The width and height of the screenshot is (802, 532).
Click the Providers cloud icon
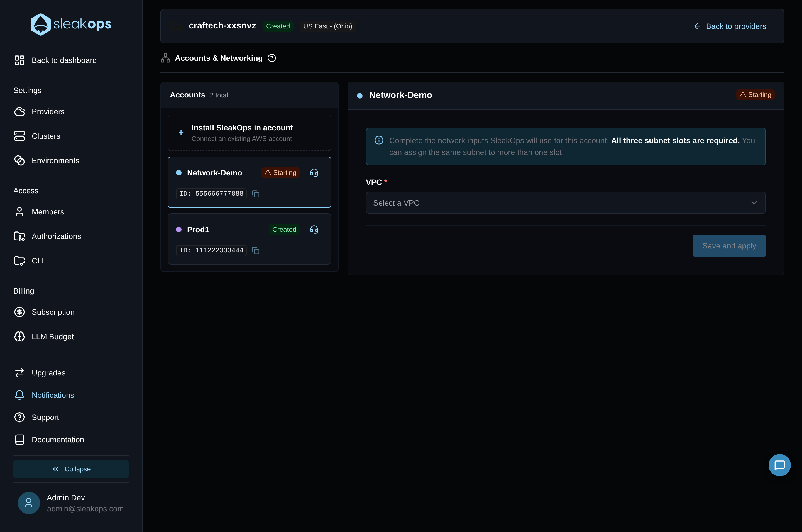(19, 112)
